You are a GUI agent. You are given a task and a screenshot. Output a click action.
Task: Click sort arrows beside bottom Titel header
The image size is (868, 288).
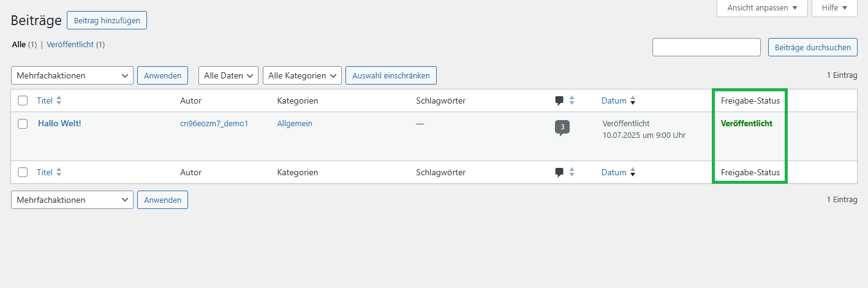[59, 172]
